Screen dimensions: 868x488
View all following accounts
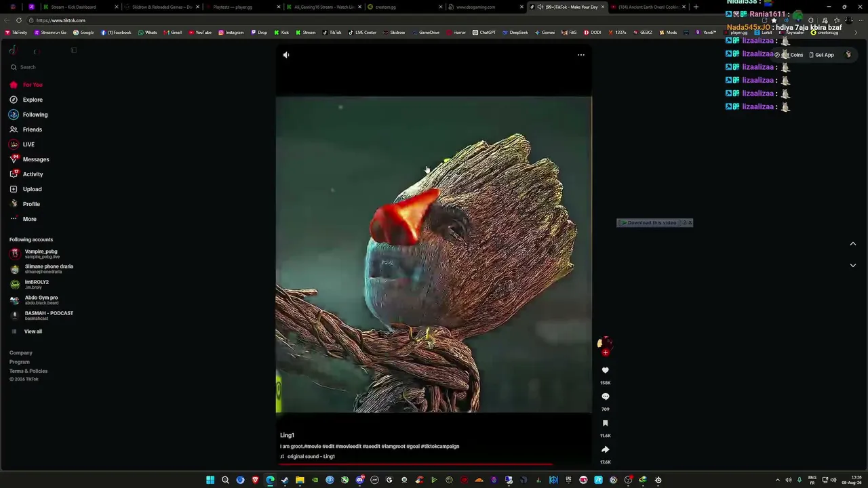click(x=27, y=331)
